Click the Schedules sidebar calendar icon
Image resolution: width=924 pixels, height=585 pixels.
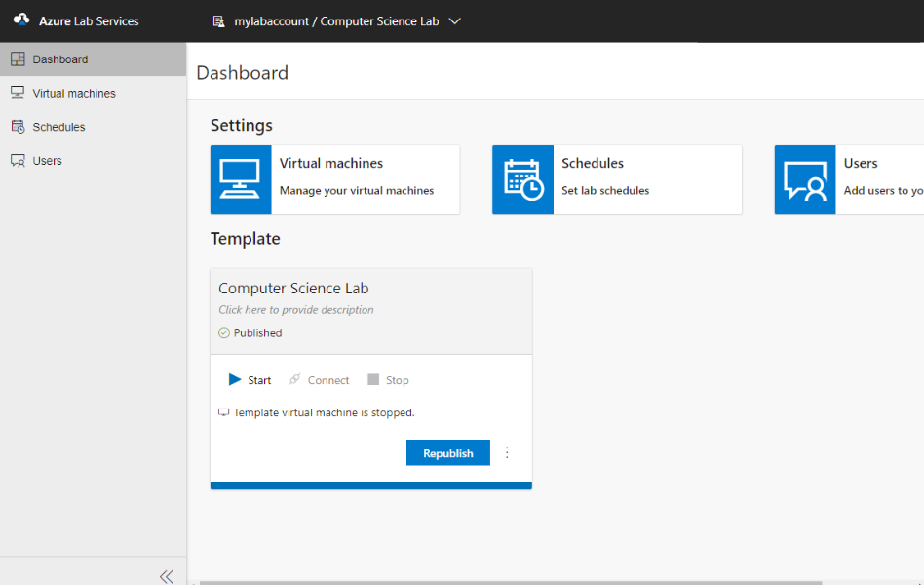coord(17,127)
